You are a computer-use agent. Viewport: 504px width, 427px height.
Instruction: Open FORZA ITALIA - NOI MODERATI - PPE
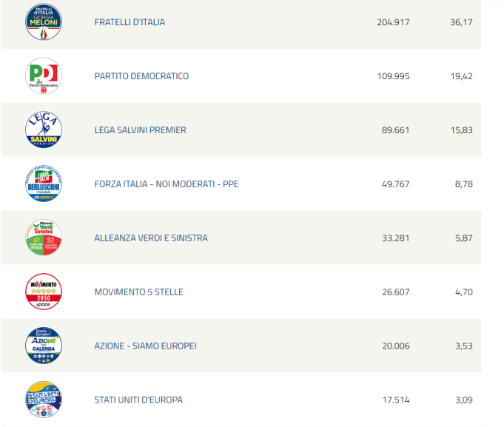167,184
